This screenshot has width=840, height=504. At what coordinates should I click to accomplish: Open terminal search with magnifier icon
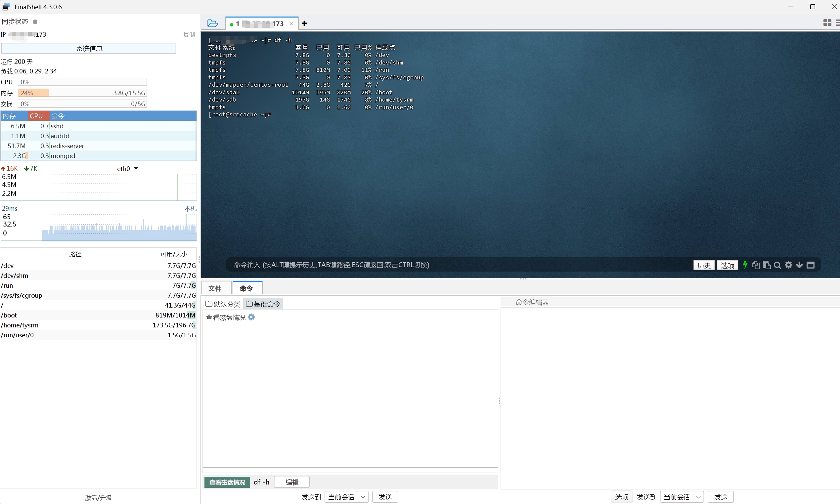point(777,265)
